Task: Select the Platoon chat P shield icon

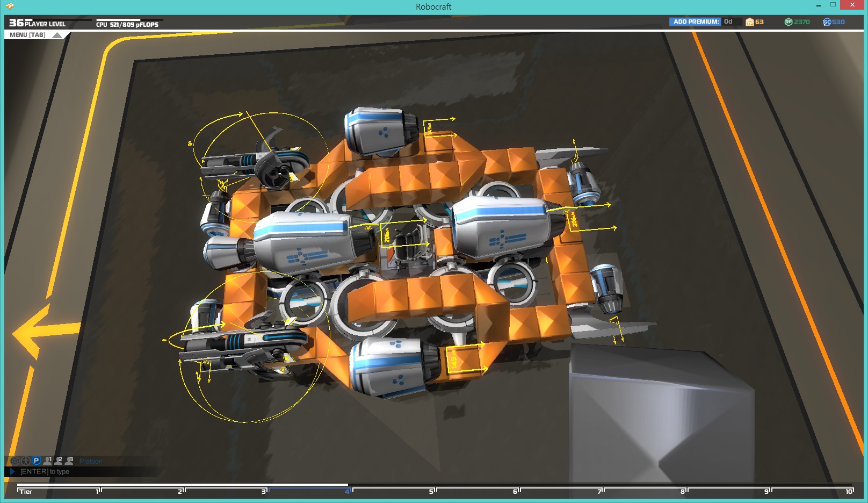Action: pyautogui.click(x=37, y=461)
